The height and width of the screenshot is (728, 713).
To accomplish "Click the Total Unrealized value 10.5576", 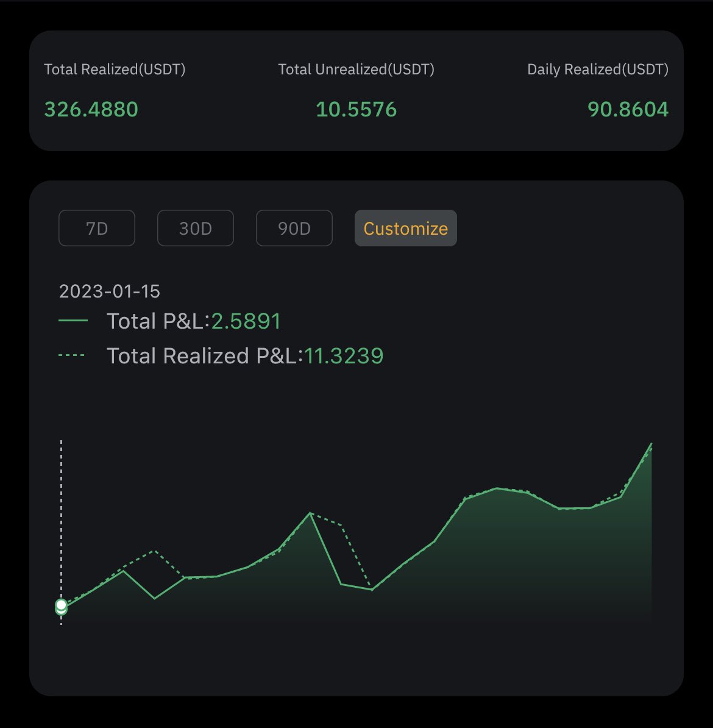I will pos(356,110).
